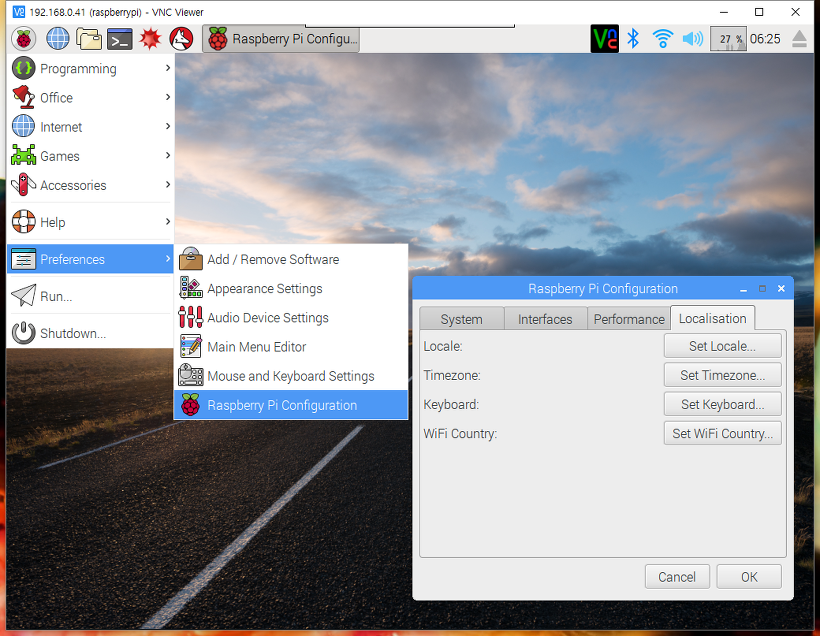Screen dimensions: 820x636
Task: Open the Office submenu
Action: click(x=90, y=97)
